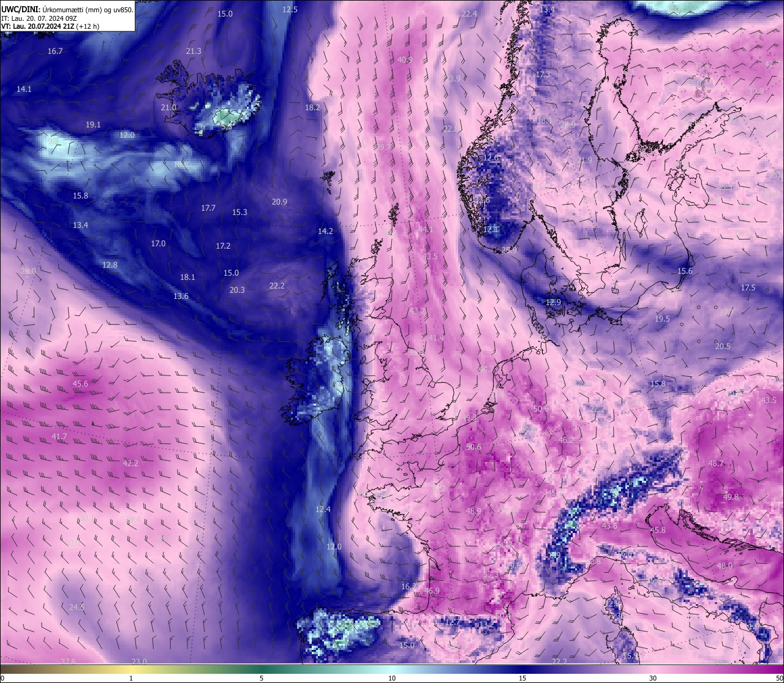Select the VT valid time line 21Z
The image size is (784, 683).
pos(50,26)
